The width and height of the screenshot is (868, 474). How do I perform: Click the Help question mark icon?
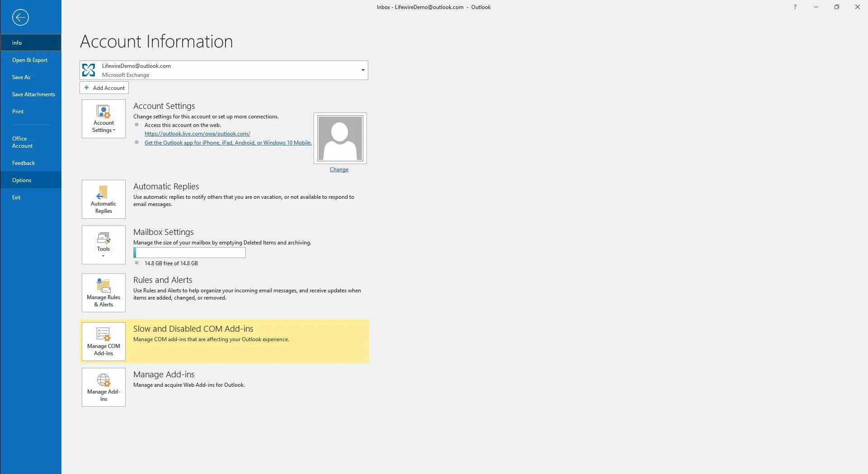[x=795, y=7]
